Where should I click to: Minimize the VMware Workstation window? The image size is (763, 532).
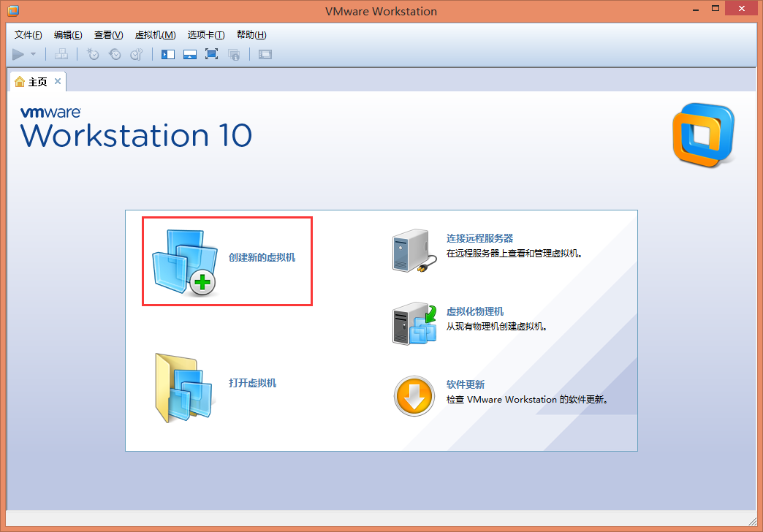[696, 9]
